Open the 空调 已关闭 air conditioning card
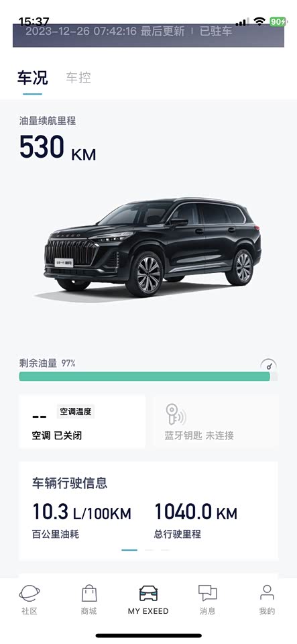The image size is (297, 644). [82, 421]
